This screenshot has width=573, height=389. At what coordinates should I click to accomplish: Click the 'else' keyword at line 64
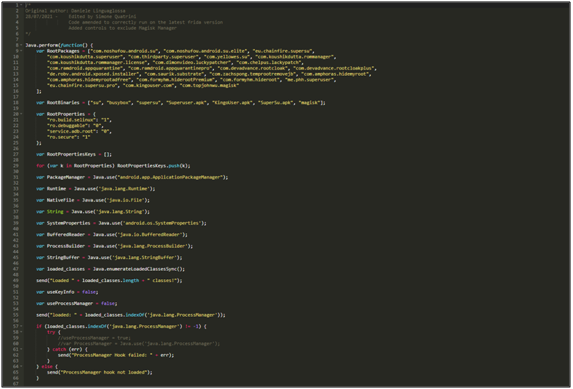click(47, 366)
